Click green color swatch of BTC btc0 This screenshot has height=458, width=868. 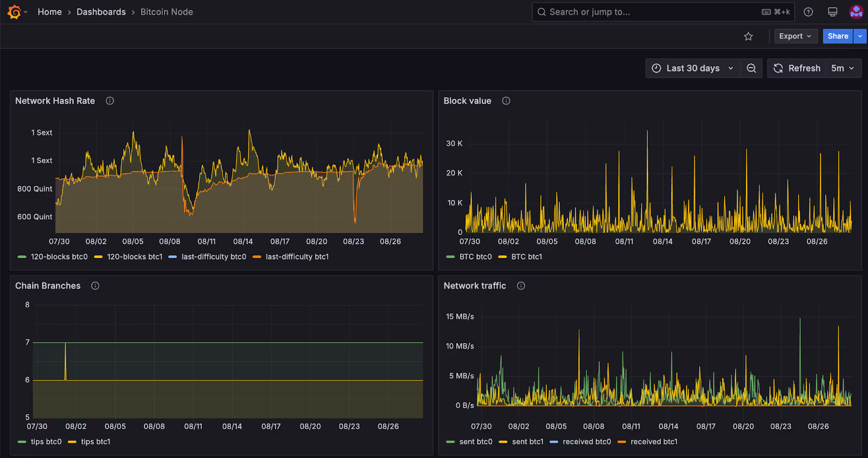(450, 257)
